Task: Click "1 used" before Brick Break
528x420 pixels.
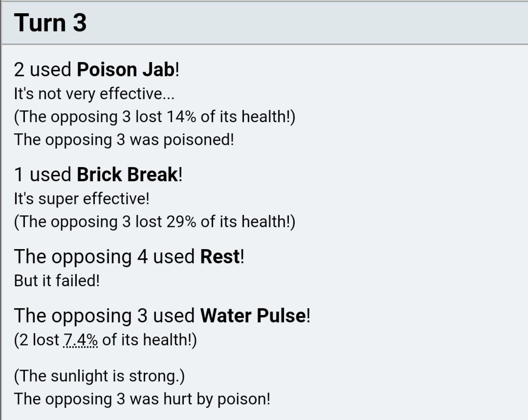Action: 43,175
